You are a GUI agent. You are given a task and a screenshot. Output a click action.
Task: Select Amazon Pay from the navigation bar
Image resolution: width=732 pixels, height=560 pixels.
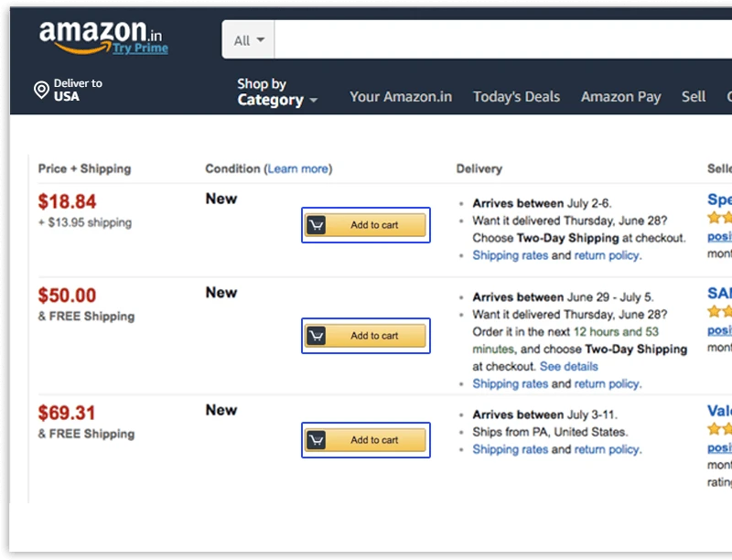[620, 95]
